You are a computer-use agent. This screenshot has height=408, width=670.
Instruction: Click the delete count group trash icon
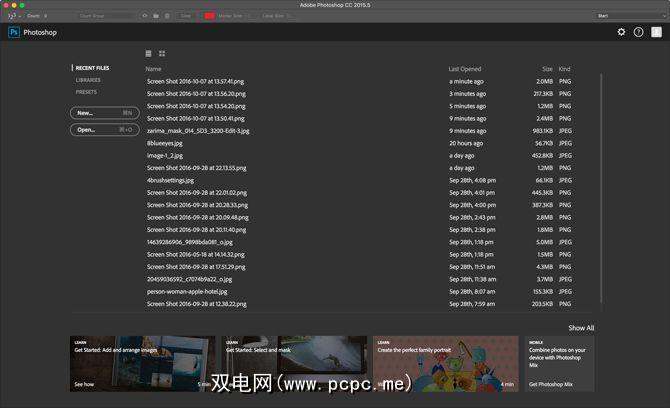(167, 16)
